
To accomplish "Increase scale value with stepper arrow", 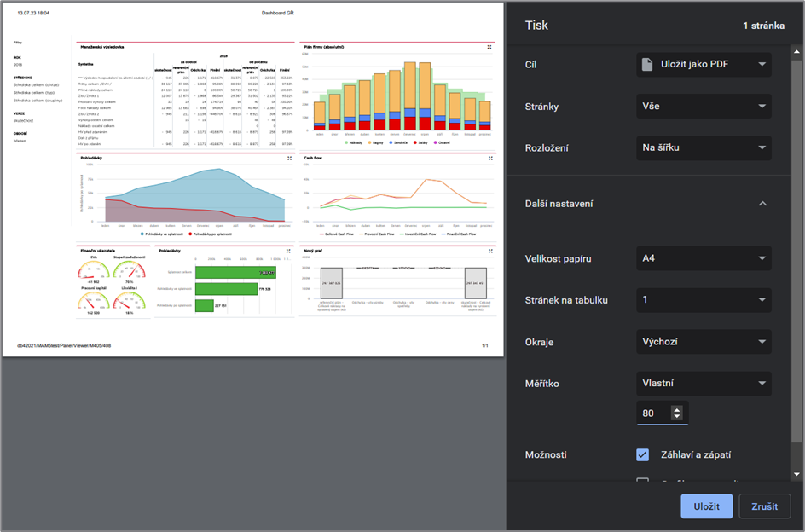I will click(676, 410).
